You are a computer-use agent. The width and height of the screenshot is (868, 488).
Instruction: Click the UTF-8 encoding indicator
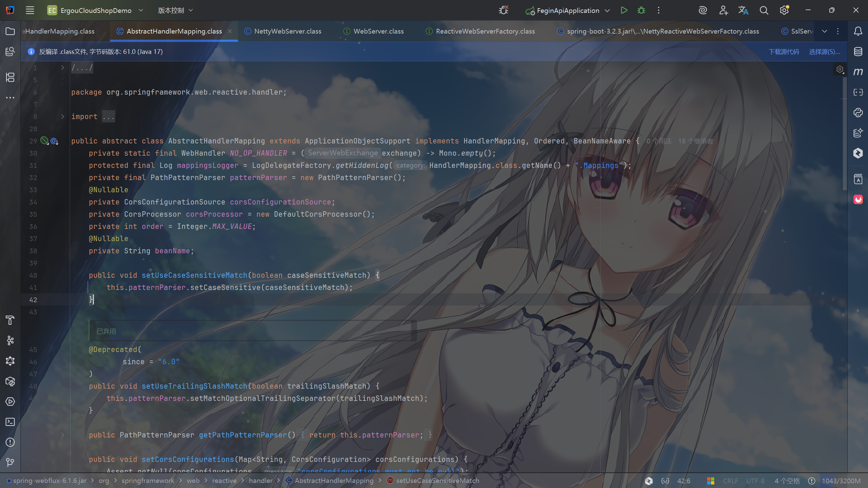[x=755, y=481]
